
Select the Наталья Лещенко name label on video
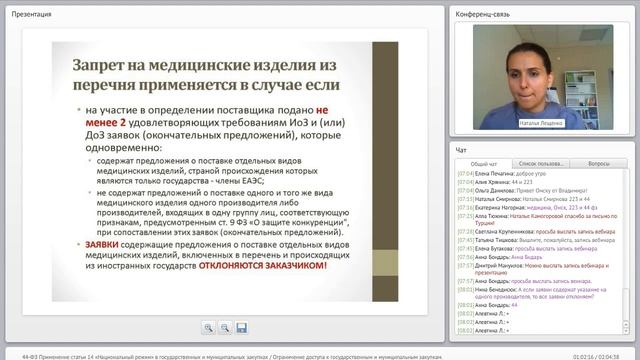(541, 123)
